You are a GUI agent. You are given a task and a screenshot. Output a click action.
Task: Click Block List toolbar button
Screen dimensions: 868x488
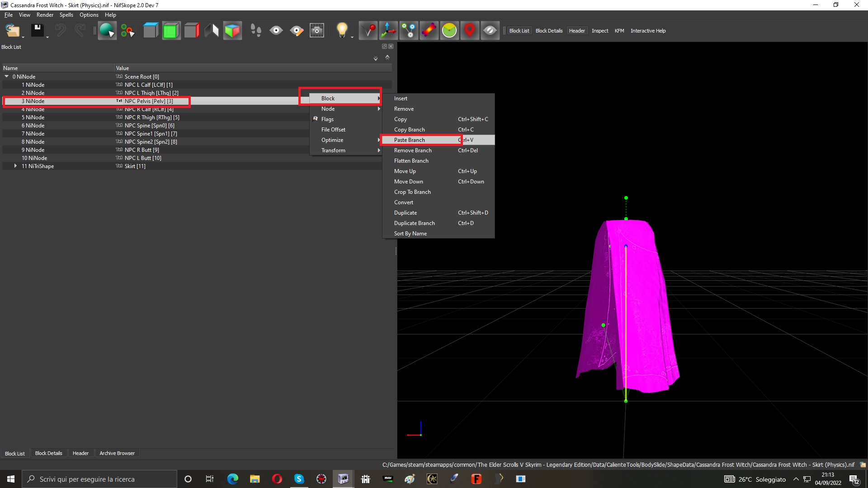pos(519,31)
